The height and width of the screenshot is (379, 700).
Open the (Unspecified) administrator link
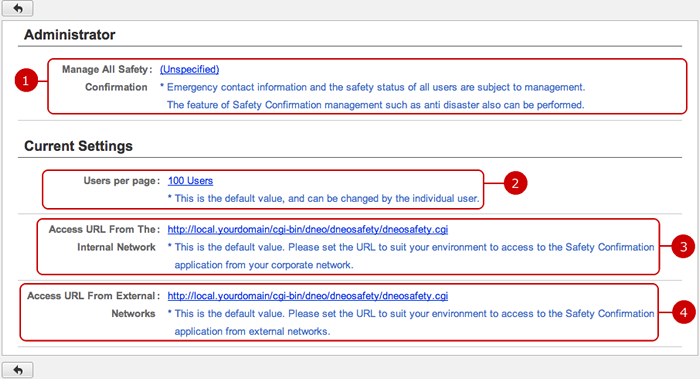click(x=189, y=69)
